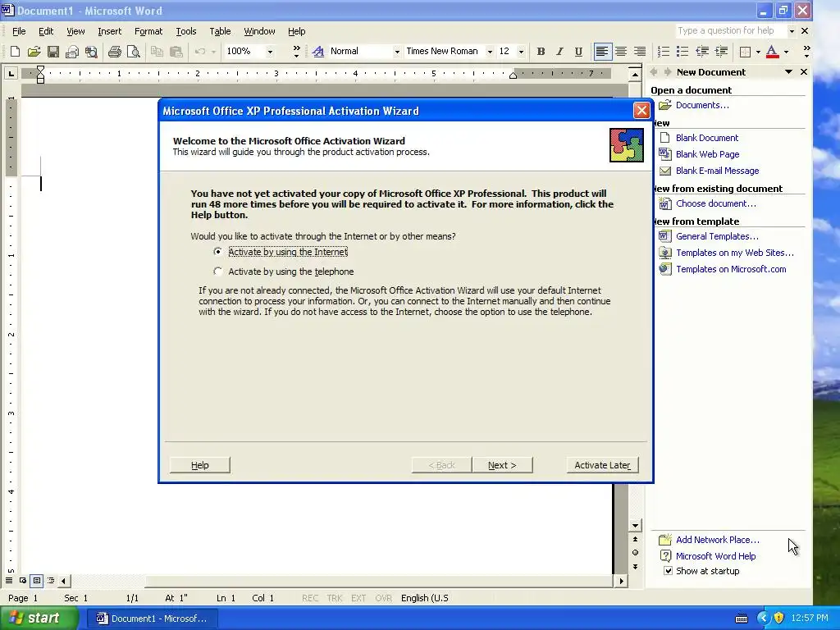Viewport: 840px width, 630px height.
Task: Click the Search toolbar icon
Action: (x=91, y=52)
